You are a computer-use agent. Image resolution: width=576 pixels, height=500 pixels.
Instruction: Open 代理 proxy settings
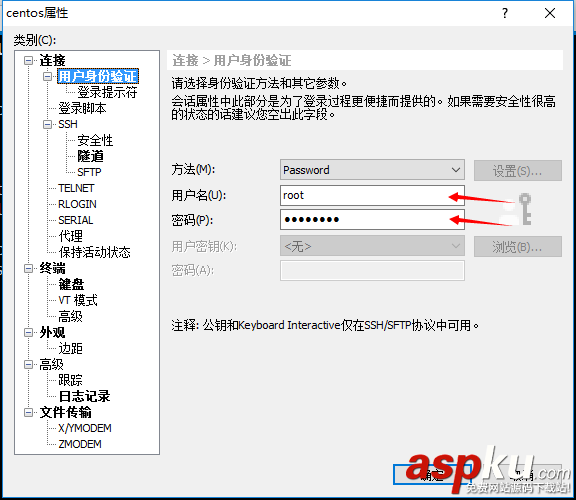click(71, 236)
